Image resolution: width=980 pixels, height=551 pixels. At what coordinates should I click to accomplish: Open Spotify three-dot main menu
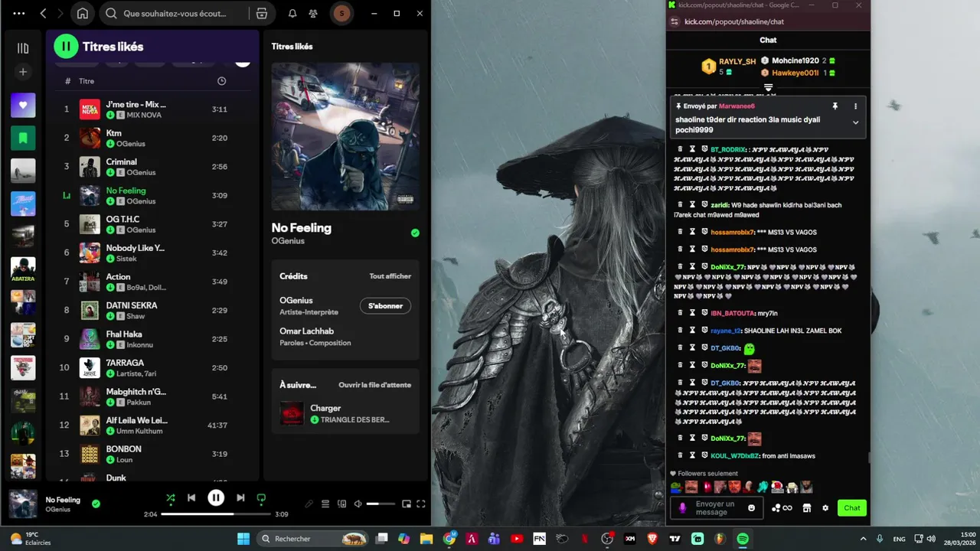point(19,13)
